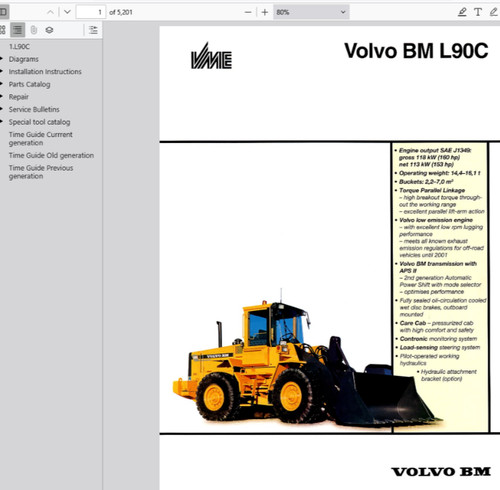The height and width of the screenshot is (490, 500).
Task: Click the VOLVO BM footer logo
Action: 441,472
